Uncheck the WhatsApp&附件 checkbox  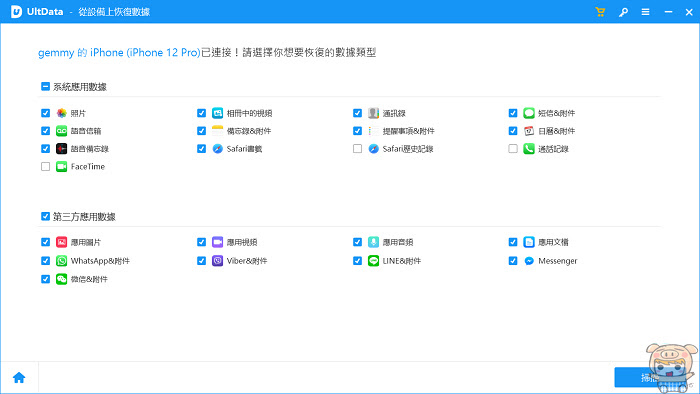click(x=45, y=261)
